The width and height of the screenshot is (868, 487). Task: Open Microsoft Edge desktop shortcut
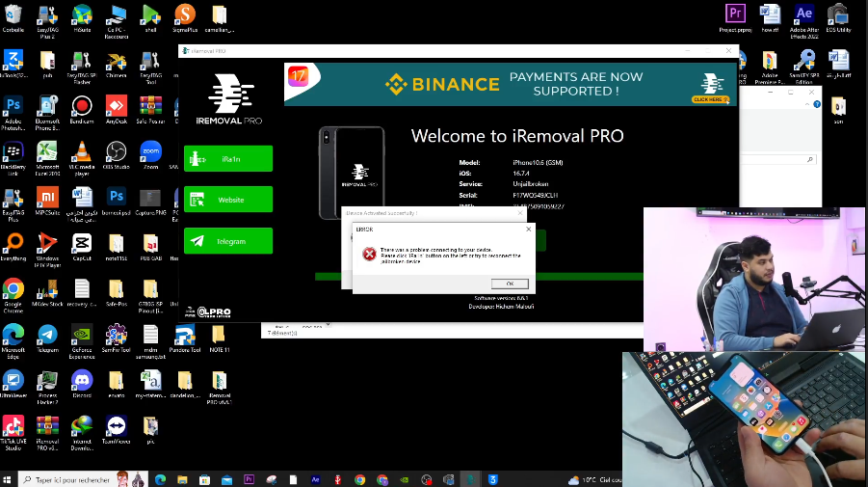tap(13, 341)
